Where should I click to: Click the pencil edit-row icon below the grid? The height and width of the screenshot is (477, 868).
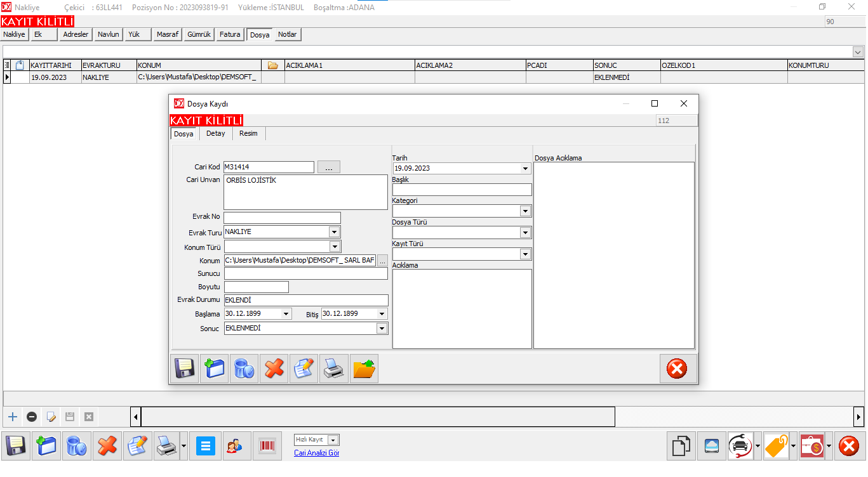coord(51,417)
